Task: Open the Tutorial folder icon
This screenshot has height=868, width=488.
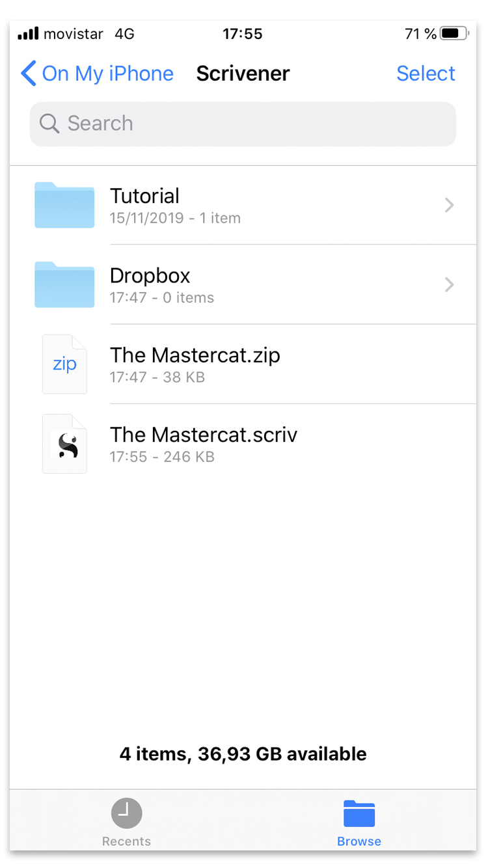Action: click(x=64, y=205)
